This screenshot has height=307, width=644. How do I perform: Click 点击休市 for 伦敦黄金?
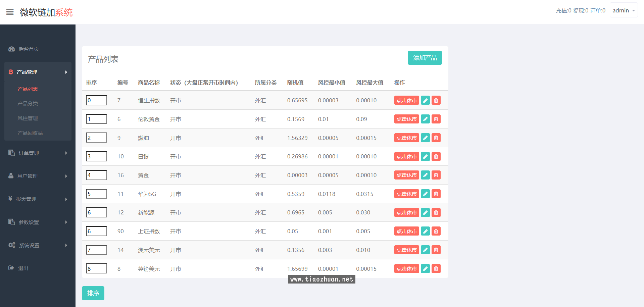(x=407, y=119)
